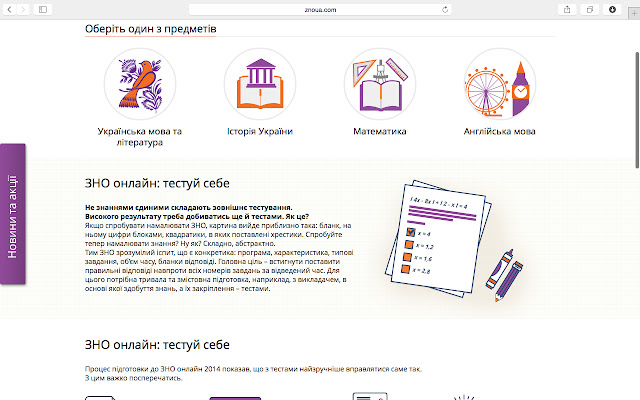Open the Новини та акції side tab
The height and width of the screenshot is (400, 640).
point(13,214)
